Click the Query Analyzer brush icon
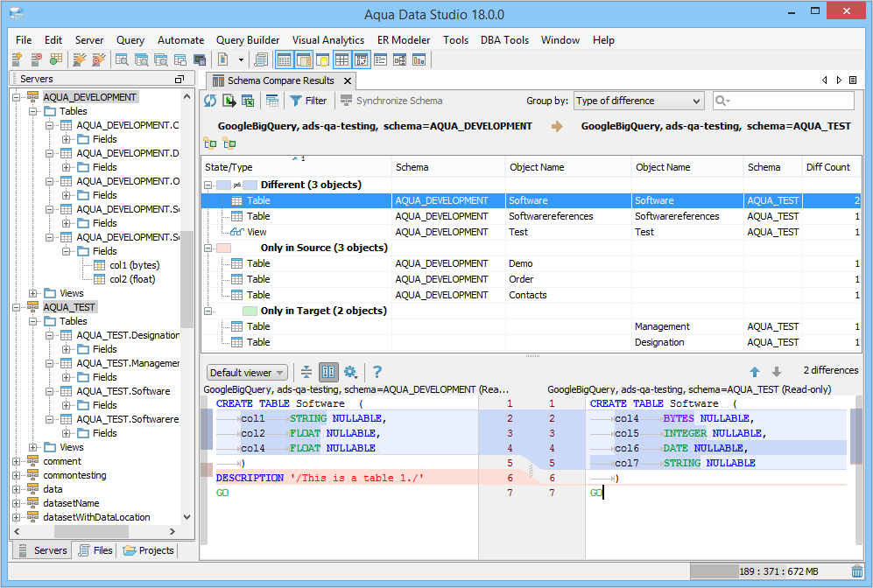This screenshot has height=588, width=873. point(79,59)
